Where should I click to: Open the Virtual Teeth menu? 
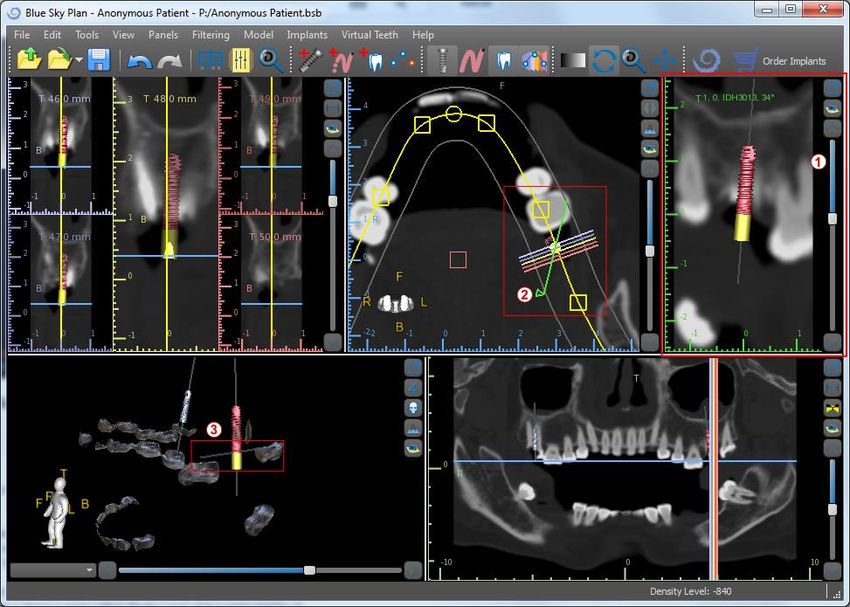[369, 35]
